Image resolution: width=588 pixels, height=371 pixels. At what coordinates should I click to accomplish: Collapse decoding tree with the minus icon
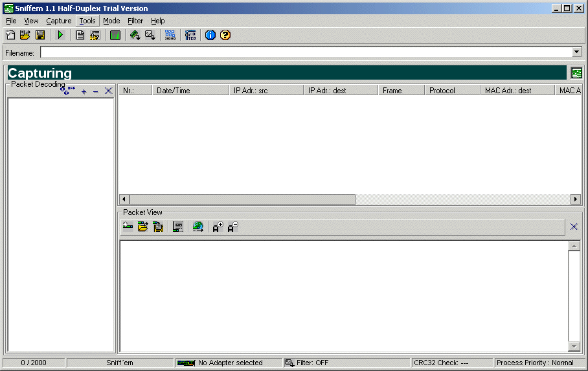96,91
